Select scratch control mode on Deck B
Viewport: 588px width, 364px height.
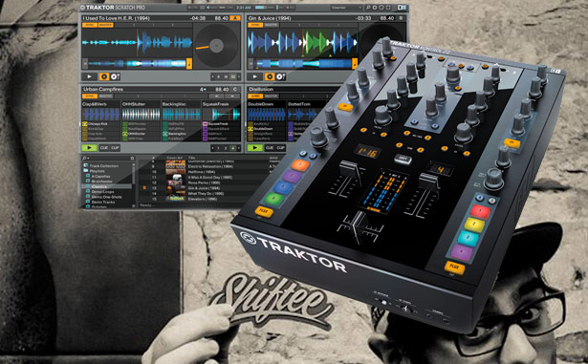click(x=280, y=76)
